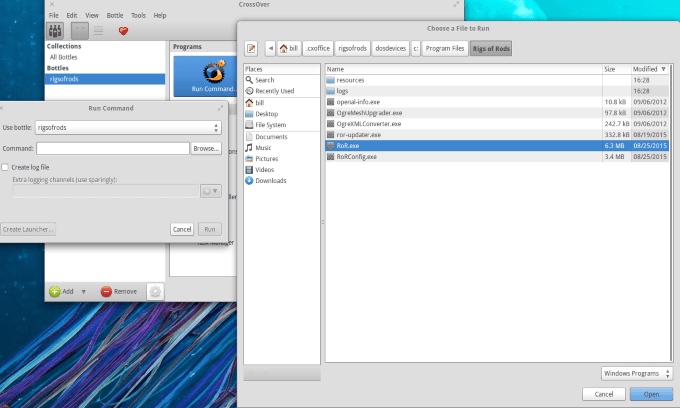Open the gear settings button below bottles
Image resolution: width=680 pixels, height=408 pixels.
click(155, 291)
